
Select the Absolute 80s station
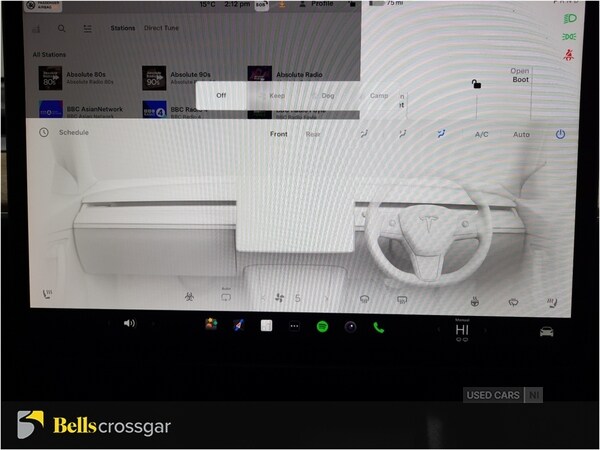point(77,78)
